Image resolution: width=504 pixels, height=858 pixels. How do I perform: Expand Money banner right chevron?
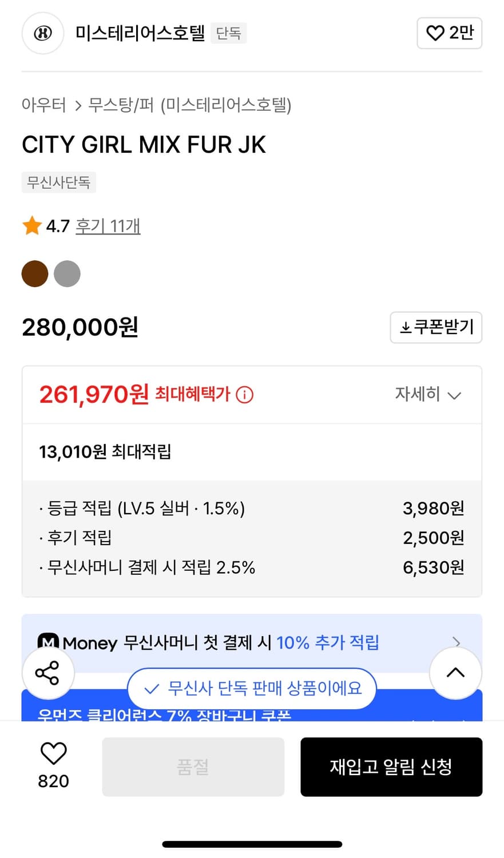click(x=456, y=641)
